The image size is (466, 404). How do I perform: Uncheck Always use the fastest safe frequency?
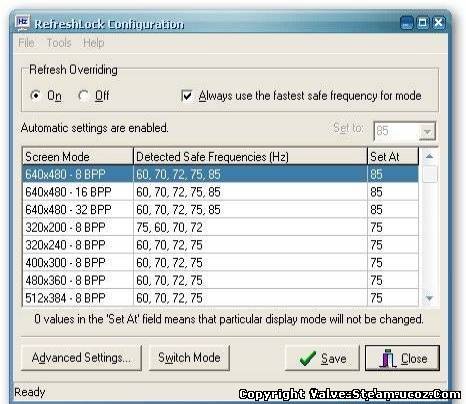pyautogui.click(x=187, y=96)
